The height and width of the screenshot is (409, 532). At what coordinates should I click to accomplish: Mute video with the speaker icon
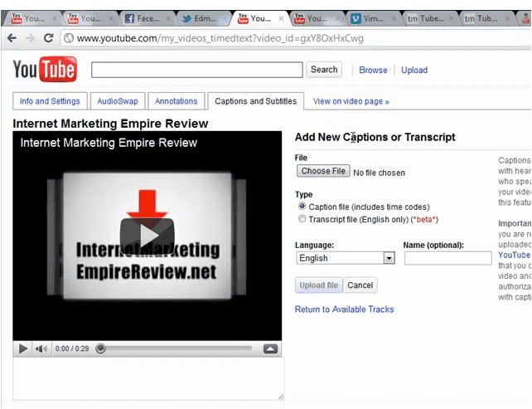coord(41,349)
